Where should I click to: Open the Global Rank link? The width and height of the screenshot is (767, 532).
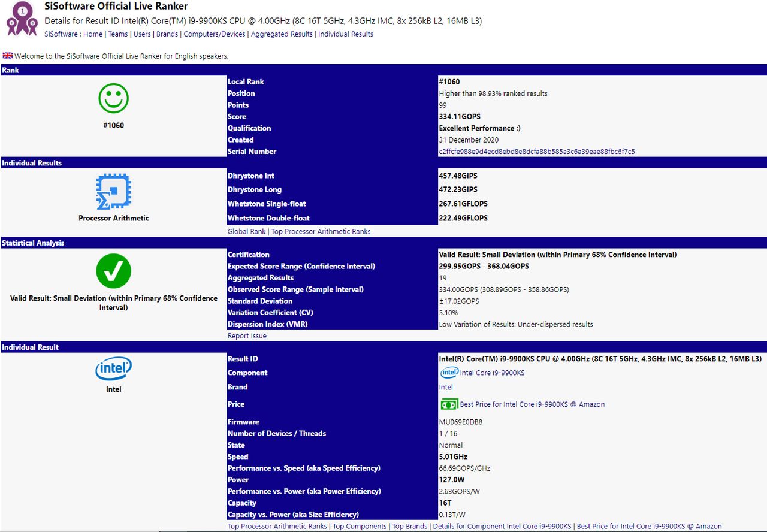coord(246,231)
